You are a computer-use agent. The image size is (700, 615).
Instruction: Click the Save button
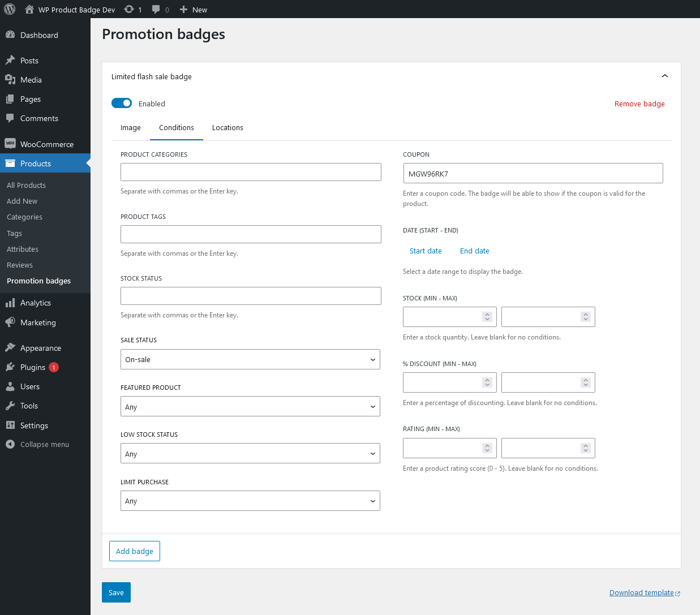[116, 592]
